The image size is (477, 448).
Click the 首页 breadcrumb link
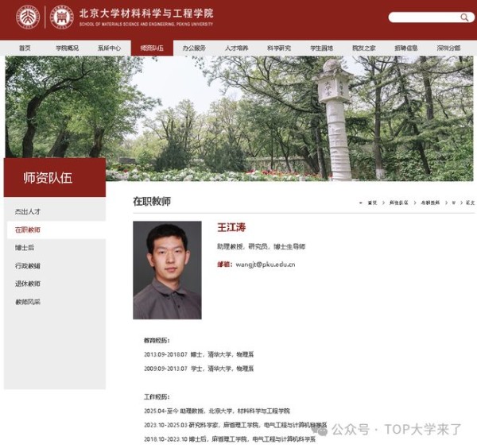tap(372, 203)
